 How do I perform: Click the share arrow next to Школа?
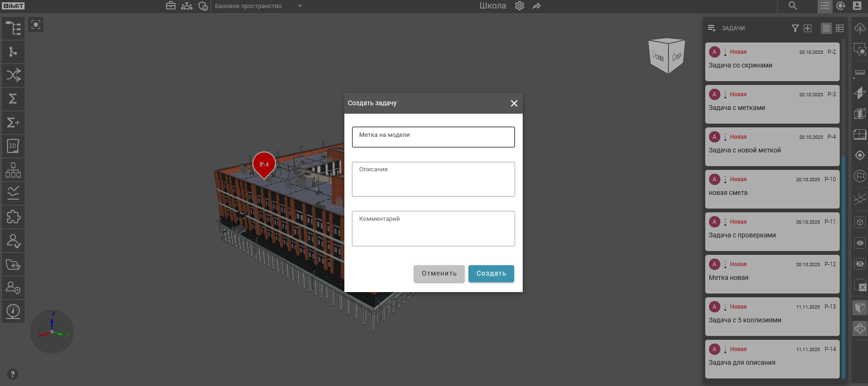tap(536, 6)
